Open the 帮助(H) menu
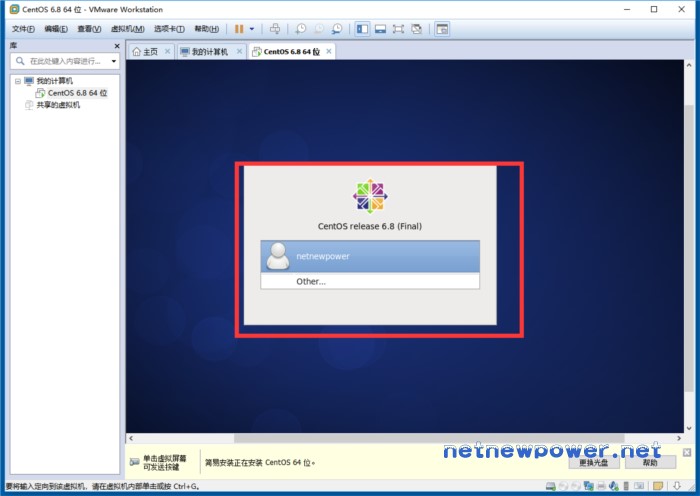 coord(207,29)
